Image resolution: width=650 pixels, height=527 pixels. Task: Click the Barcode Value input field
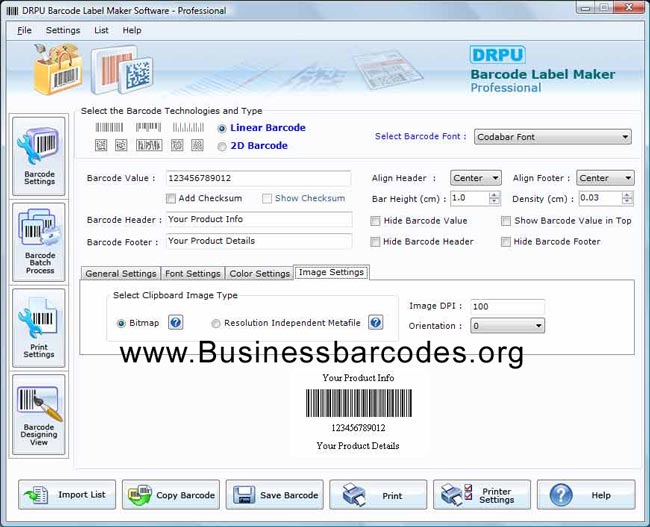(x=259, y=178)
